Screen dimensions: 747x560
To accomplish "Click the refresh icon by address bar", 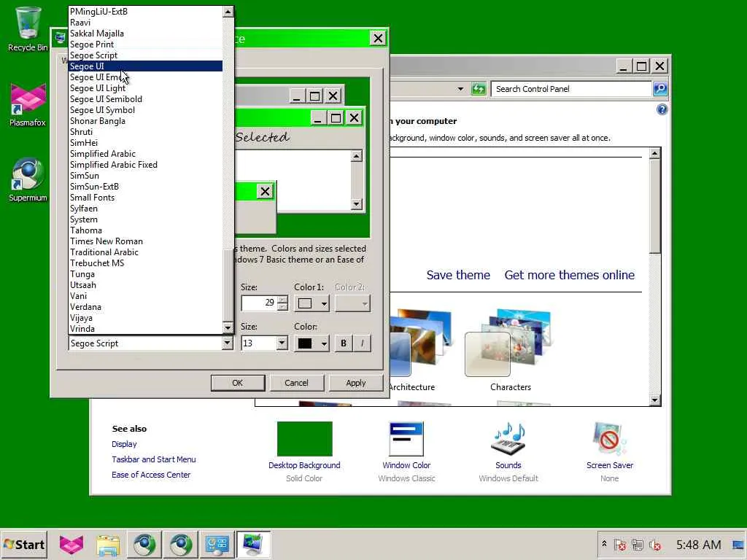I will (x=479, y=88).
